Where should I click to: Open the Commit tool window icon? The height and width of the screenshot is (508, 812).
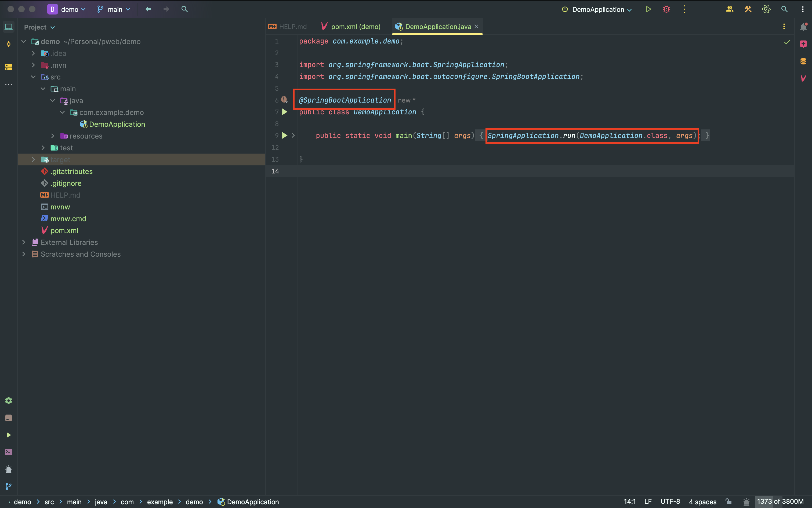point(8,44)
